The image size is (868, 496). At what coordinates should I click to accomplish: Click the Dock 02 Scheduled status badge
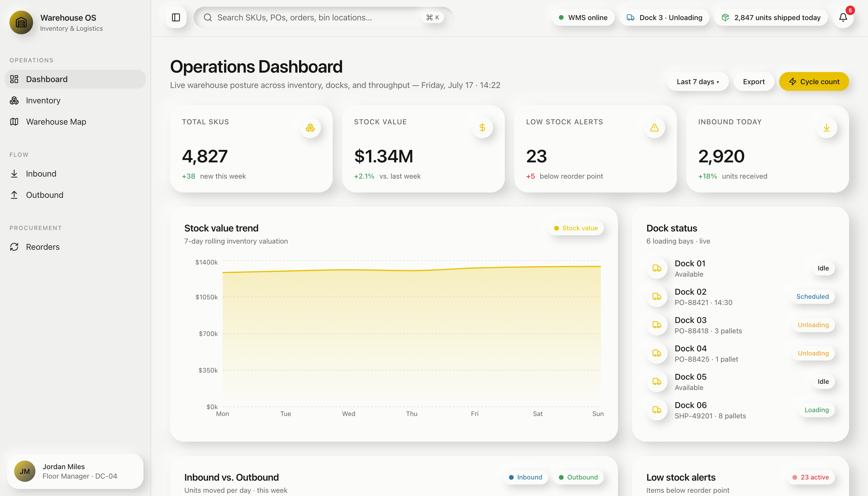812,297
